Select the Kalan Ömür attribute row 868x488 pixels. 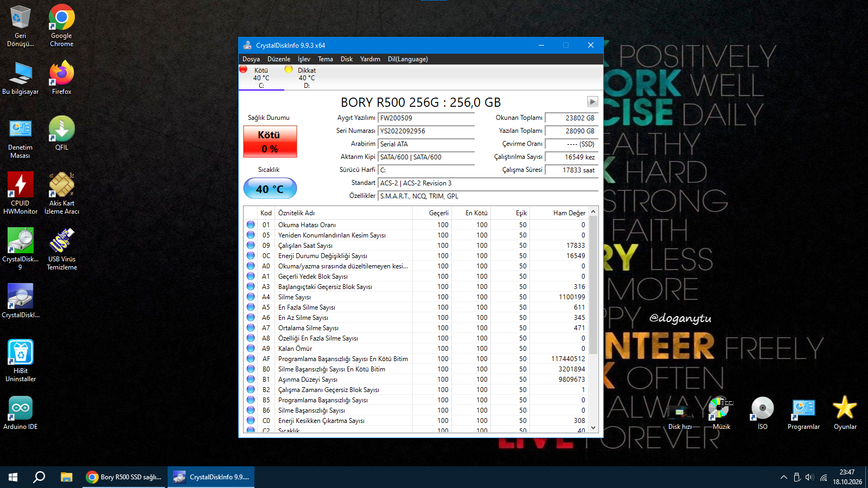click(x=416, y=349)
